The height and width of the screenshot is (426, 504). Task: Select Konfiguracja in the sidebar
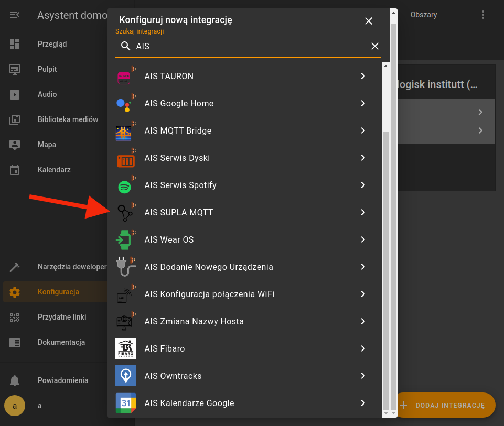(55, 292)
